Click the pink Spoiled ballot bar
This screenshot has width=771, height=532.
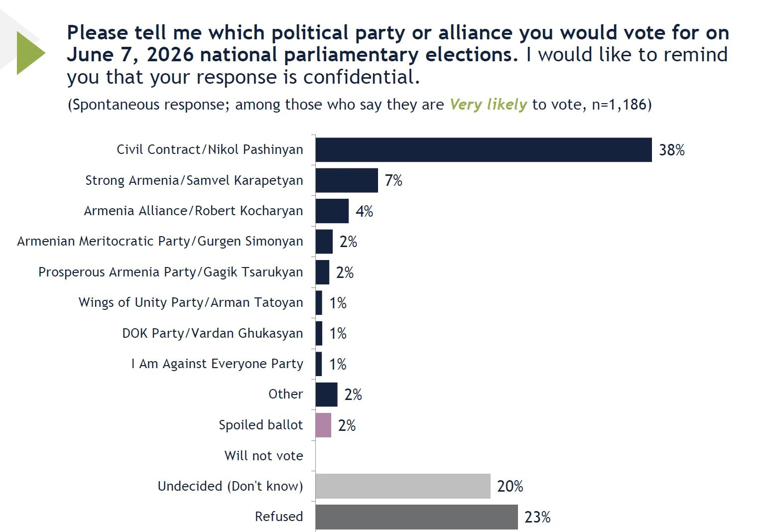323,425
